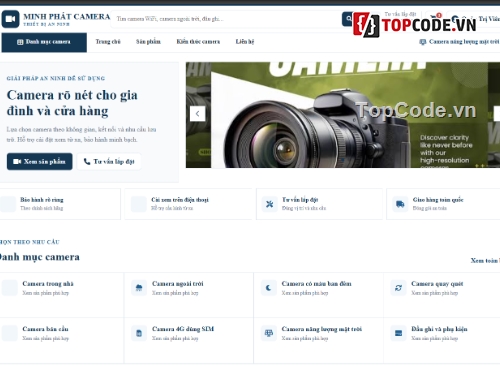
Task: Click the Camera rõ nét cho gia đình heading
Action: coord(72,103)
